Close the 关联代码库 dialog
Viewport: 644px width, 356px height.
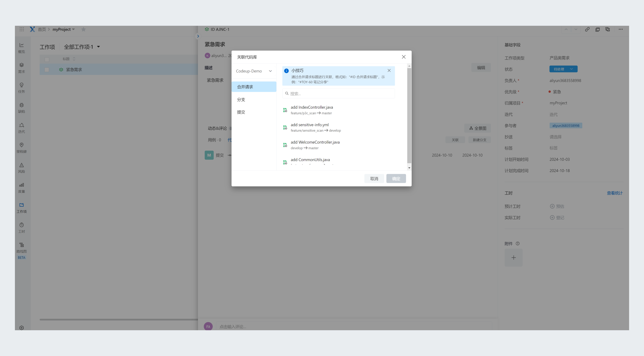[404, 57]
